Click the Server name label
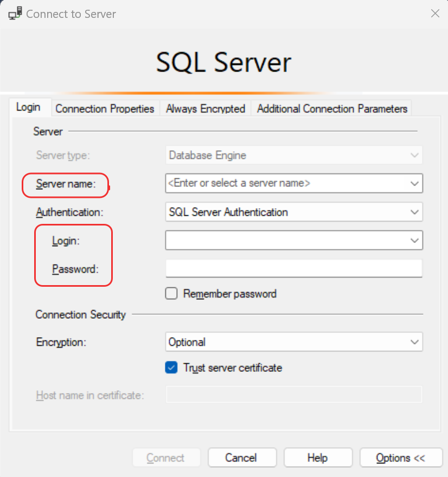Screen dimensions: 448x477 click(x=66, y=184)
